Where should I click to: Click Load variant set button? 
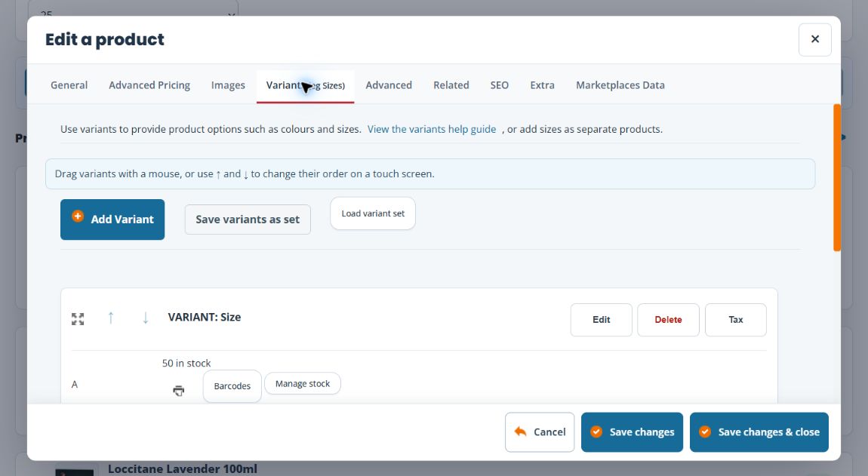373,213
